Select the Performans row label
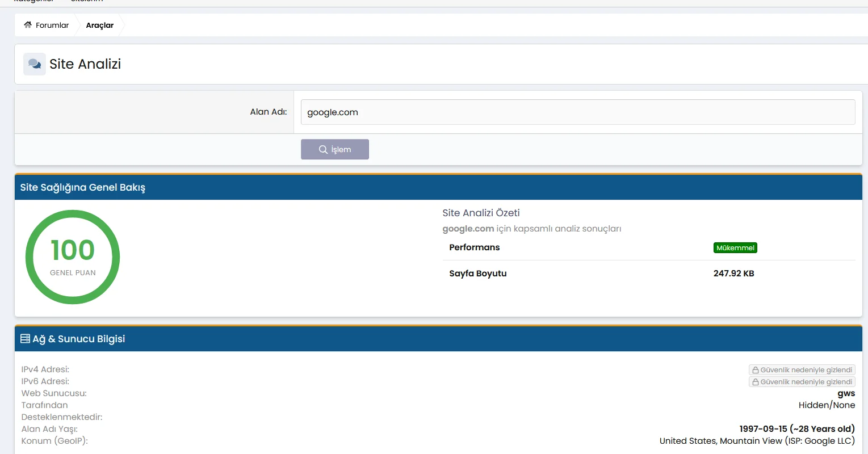Screen dimensions: 868x454 point(474,247)
